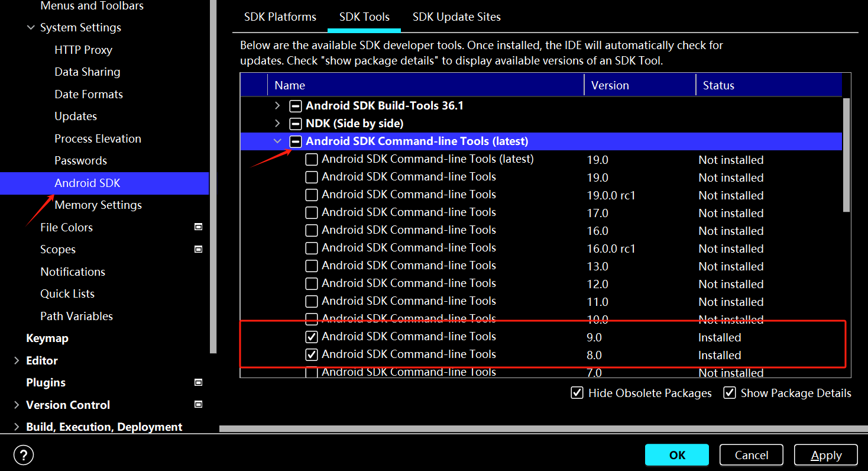Image resolution: width=868 pixels, height=471 pixels.
Task: Open Date Formats settings
Action: [89, 94]
